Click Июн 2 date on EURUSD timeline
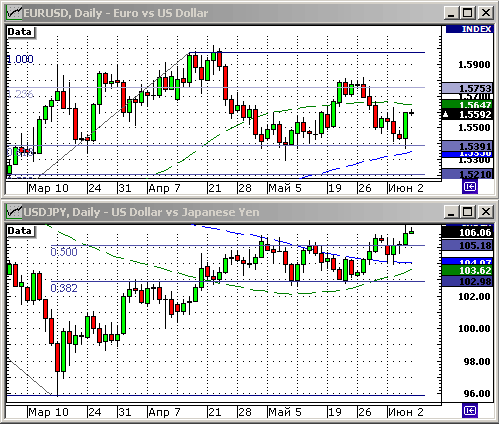Viewport: 499px width, 424px height. (x=406, y=188)
